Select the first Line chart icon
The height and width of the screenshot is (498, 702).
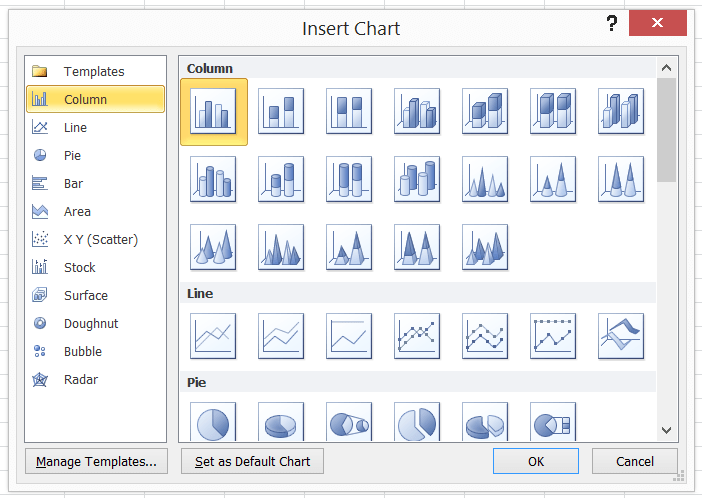point(213,336)
